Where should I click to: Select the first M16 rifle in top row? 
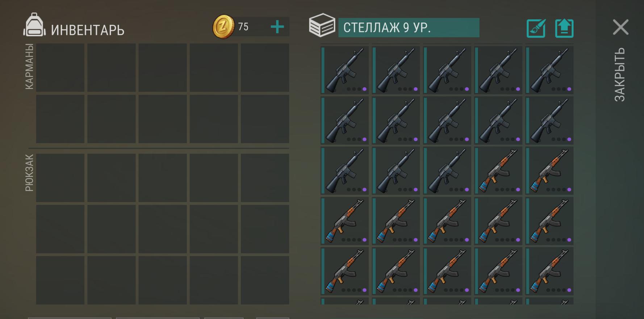pyautogui.click(x=345, y=70)
